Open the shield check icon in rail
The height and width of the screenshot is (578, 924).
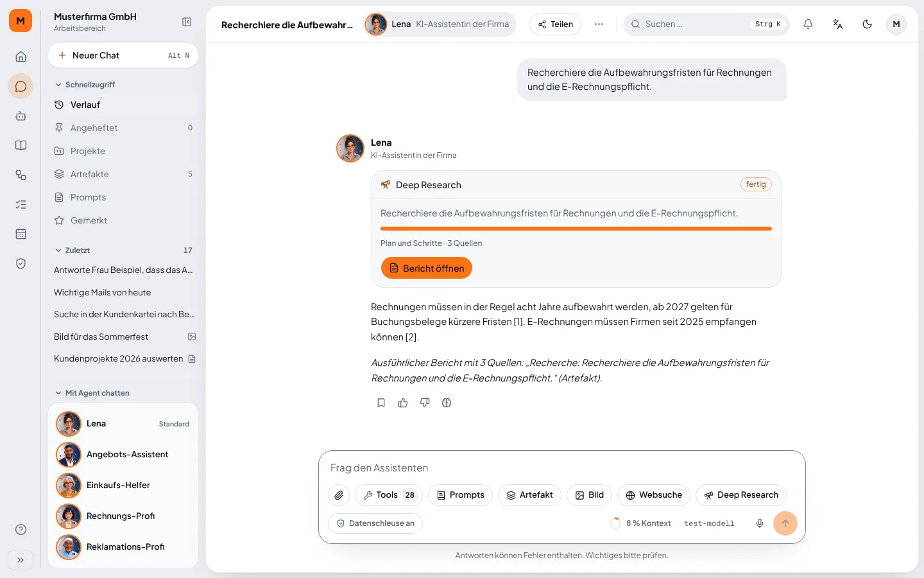pyautogui.click(x=21, y=263)
